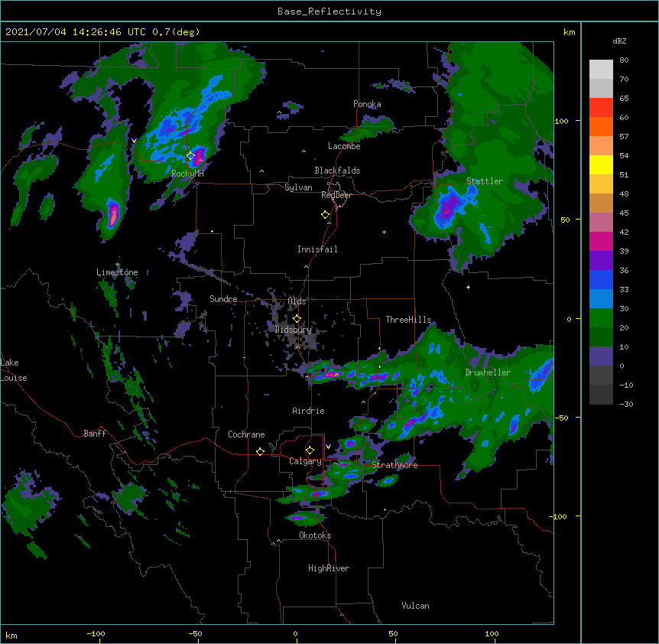Click the Drumheller label
Viewport: 659px width, 644px height.
[488, 372]
